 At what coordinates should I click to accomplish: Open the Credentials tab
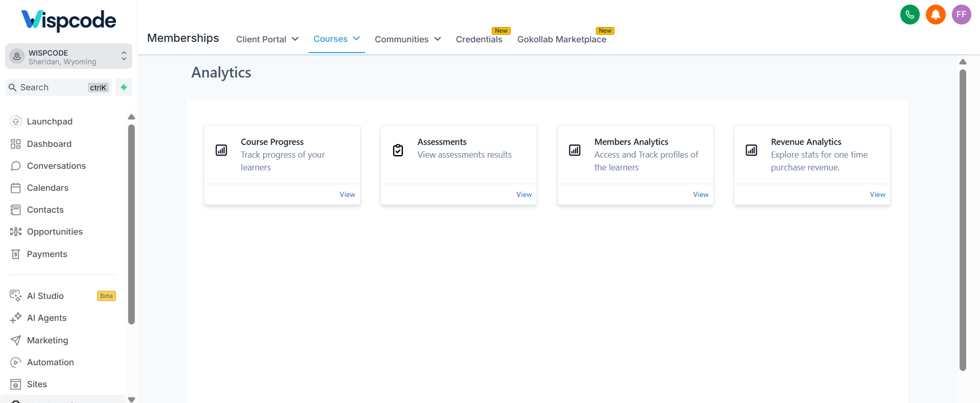(x=479, y=39)
